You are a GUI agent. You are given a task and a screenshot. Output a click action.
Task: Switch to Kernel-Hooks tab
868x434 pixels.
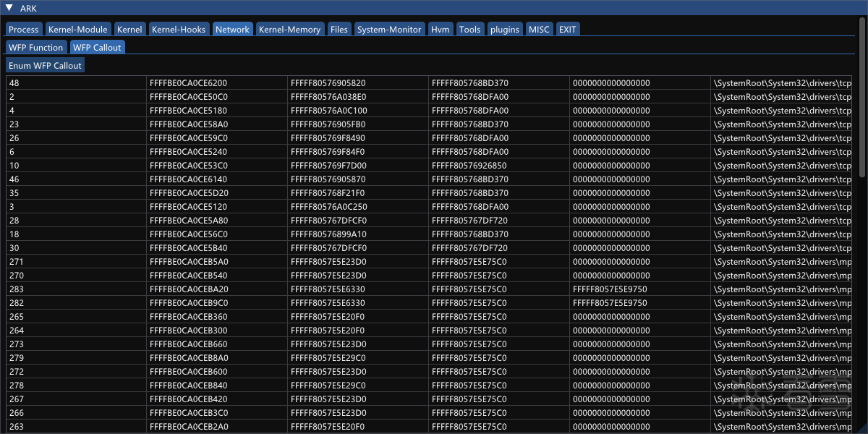point(179,30)
